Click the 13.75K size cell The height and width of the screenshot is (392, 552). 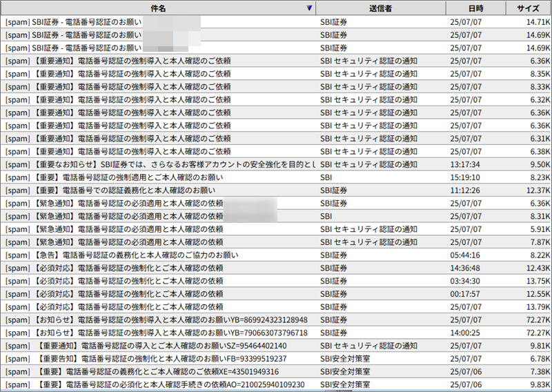point(538,281)
